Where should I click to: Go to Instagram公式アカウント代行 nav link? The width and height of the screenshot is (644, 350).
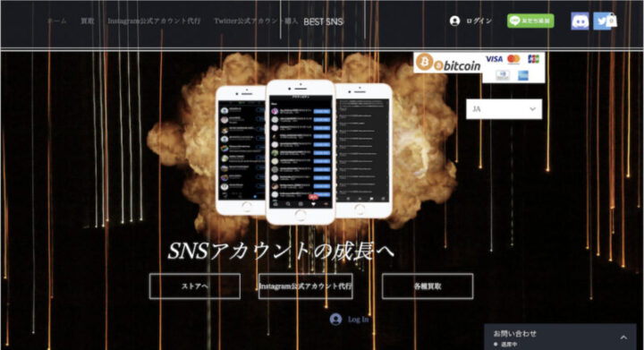154,21
